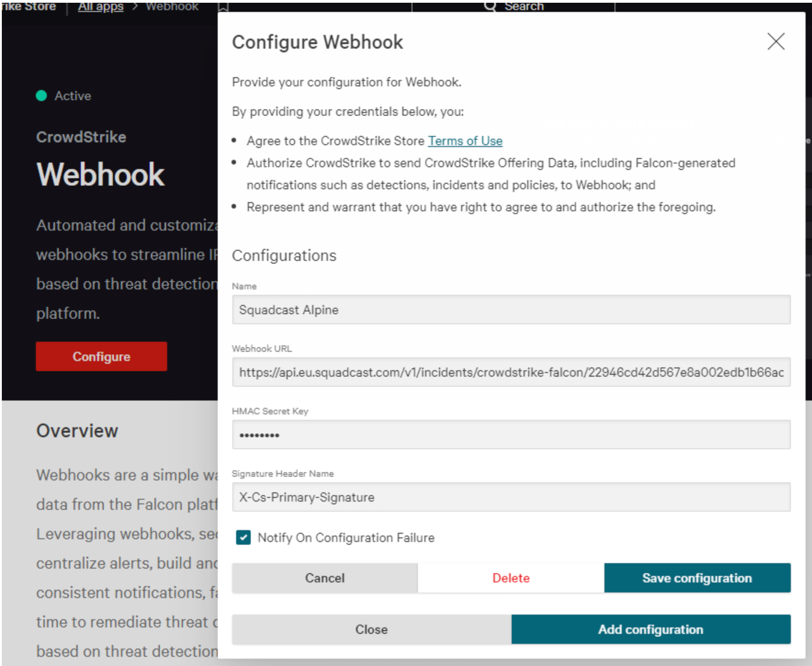Click the Search text in top bar
812x666 pixels.
click(x=524, y=6)
